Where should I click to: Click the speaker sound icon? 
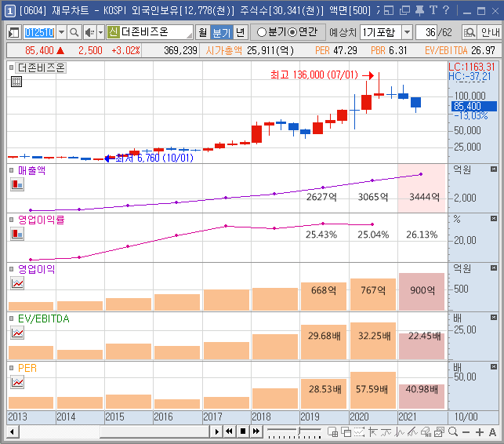point(89,32)
